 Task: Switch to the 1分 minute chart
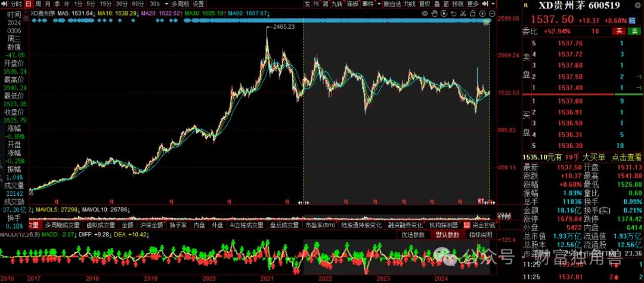[x=78, y=4]
